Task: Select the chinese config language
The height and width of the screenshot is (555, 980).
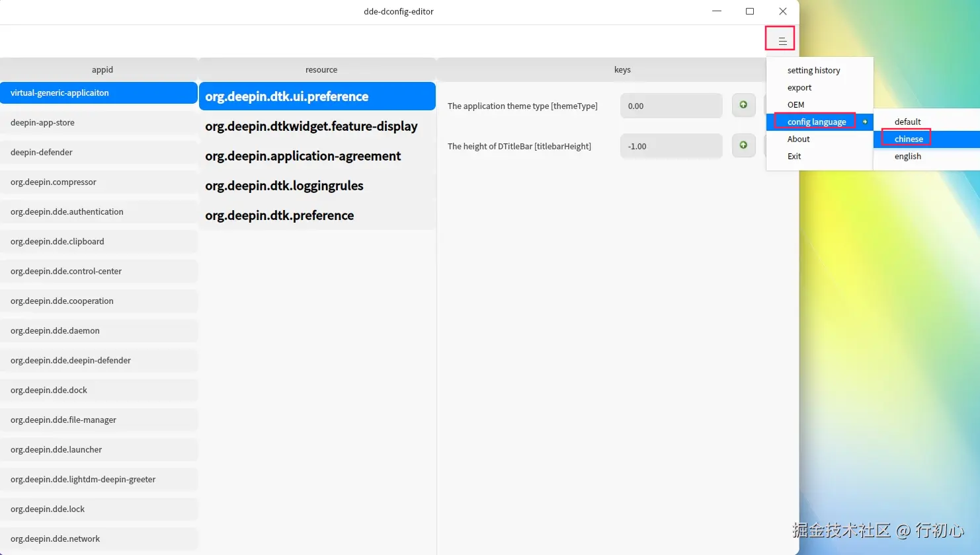Action: [907, 138]
